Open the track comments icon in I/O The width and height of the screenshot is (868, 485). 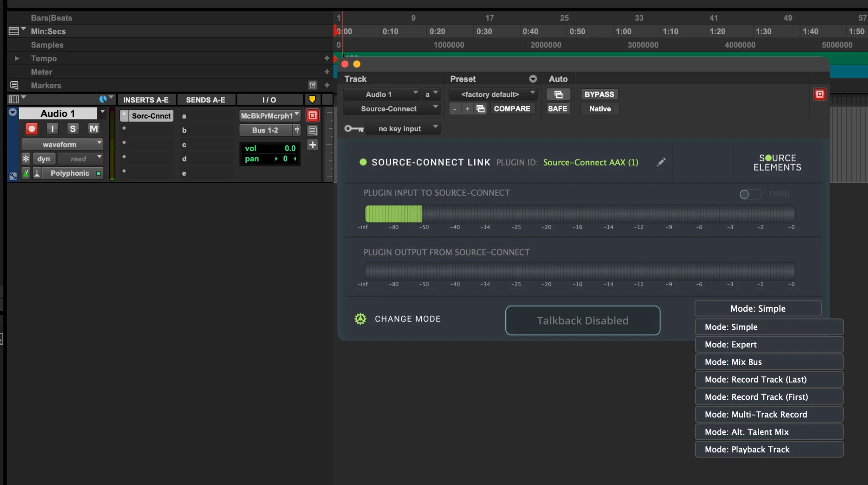312,130
